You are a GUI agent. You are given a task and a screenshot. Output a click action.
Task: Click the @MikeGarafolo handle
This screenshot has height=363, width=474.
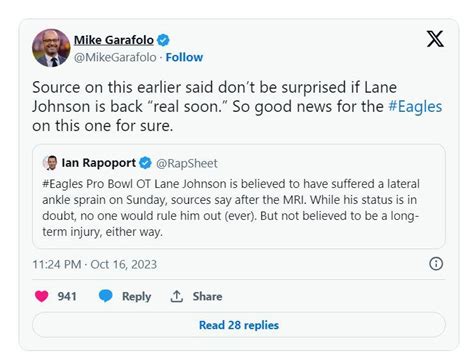point(115,57)
